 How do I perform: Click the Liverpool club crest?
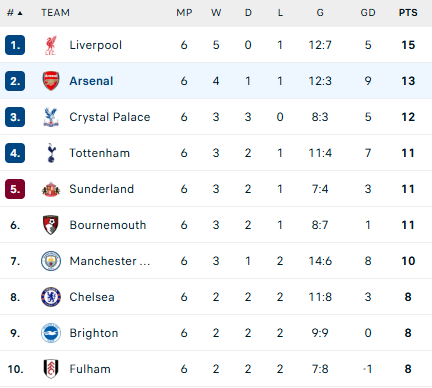pyautogui.click(x=51, y=45)
